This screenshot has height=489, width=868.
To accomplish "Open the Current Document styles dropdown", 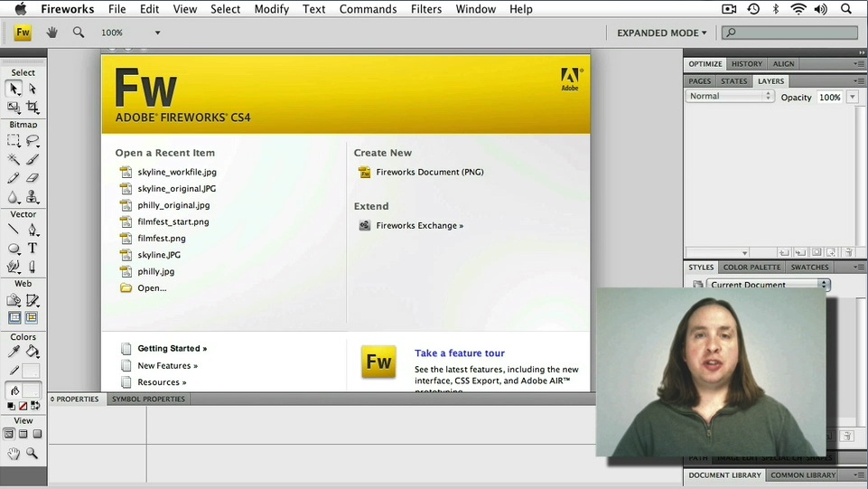I will (769, 285).
